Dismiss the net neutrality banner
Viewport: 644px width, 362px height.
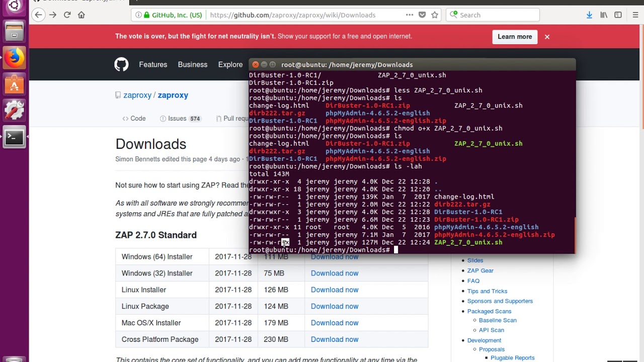point(547,37)
